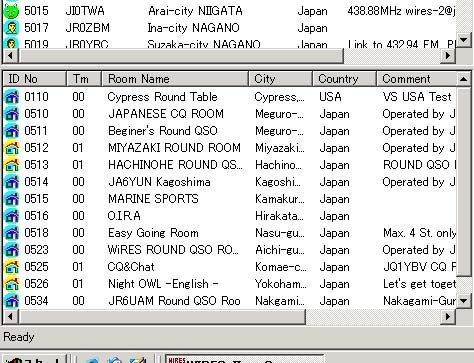The width and height of the screenshot is (474, 363).
Task: Select room name 'JAPANESE CQ ROOM'
Action: (166, 114)
